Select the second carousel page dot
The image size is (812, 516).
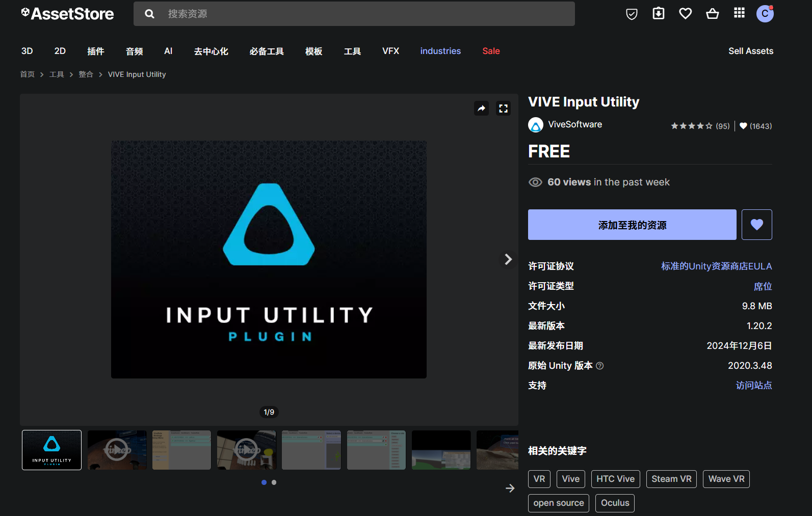pyautogui.click(x=274, y=482)
